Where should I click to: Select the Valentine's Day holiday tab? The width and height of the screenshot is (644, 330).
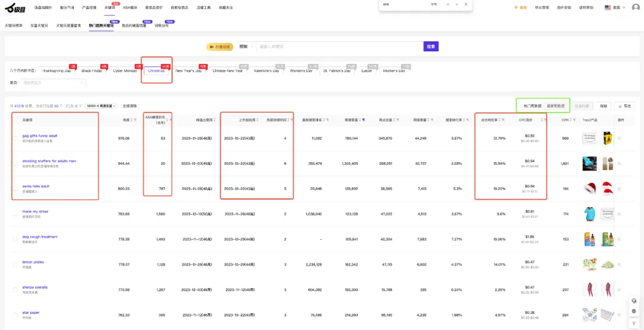266,70
